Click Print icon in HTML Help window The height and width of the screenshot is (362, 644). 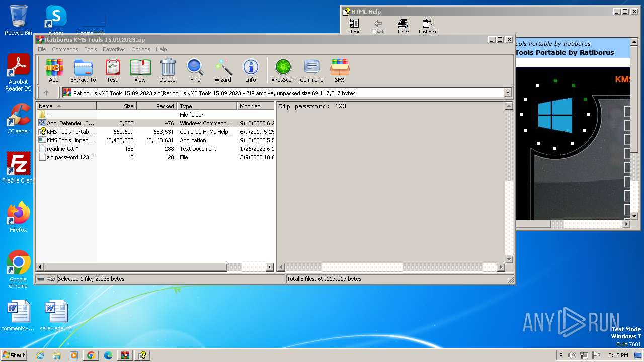point(404,26)
